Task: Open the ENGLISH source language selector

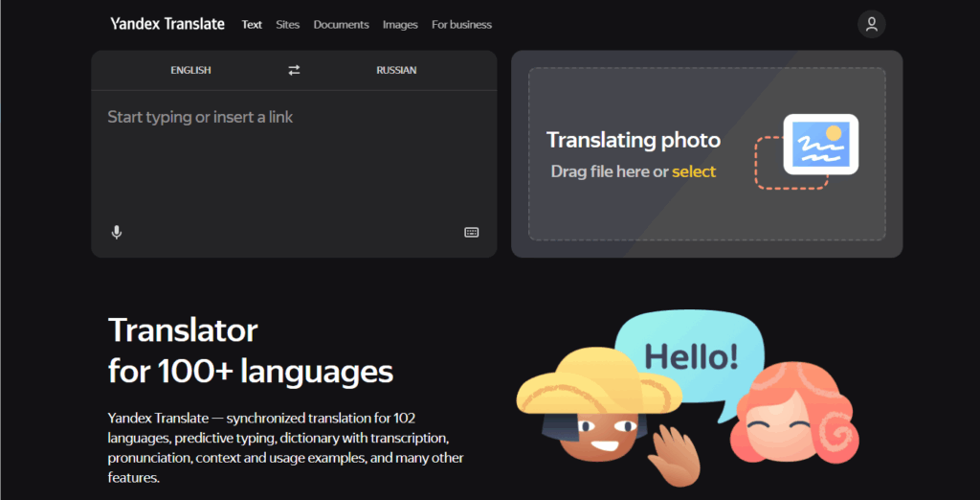Action: pyautogui.click(x=190, y=71)
